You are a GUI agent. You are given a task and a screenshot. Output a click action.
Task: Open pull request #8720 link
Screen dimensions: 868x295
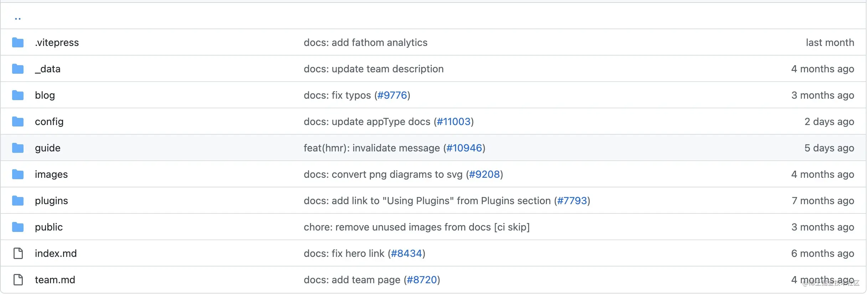pos(422,280)
